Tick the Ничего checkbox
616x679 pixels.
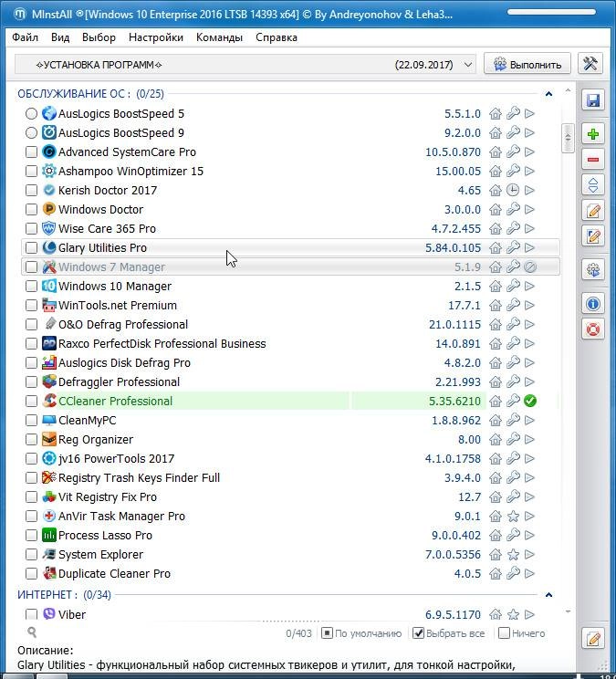[504, 633]
